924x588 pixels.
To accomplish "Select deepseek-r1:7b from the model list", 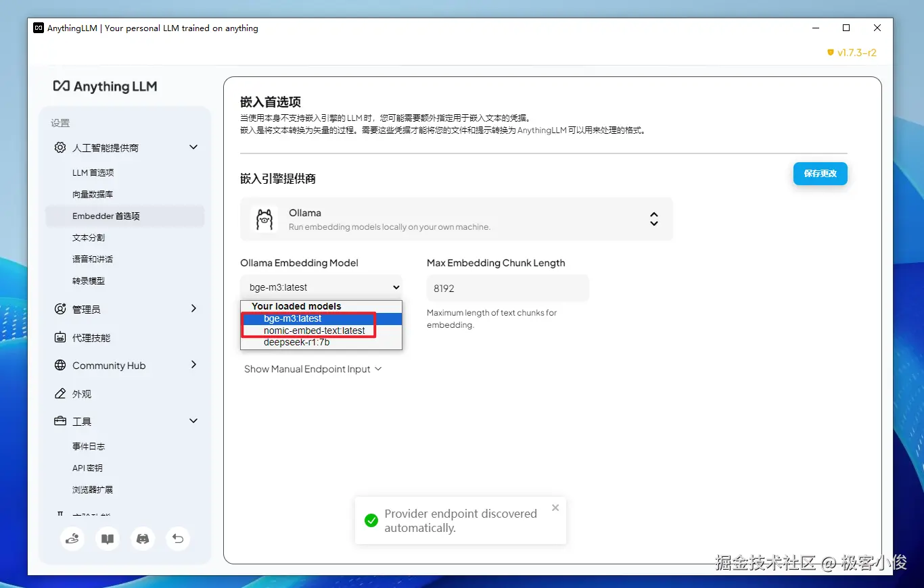I will point(321,342).
